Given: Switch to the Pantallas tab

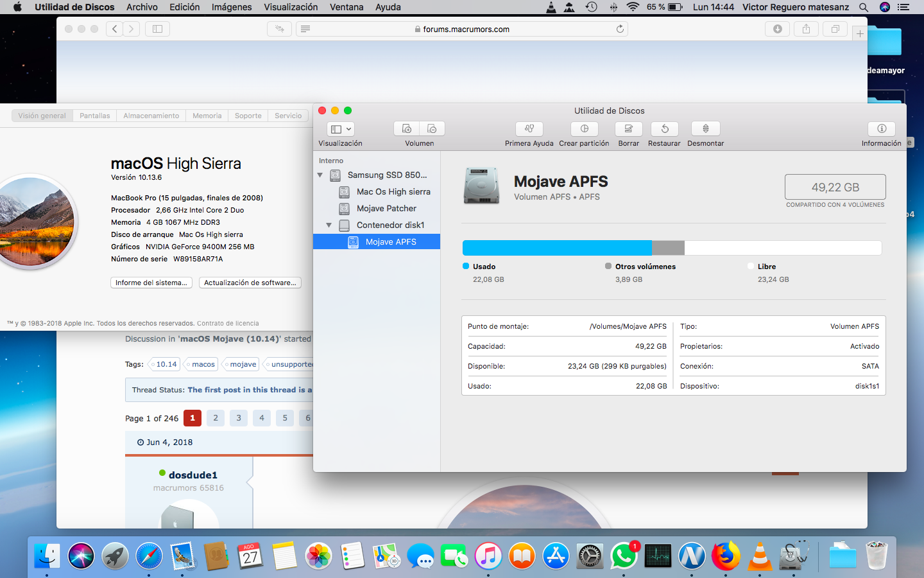Looking at the screenshot, I should (x=95, y=116).
